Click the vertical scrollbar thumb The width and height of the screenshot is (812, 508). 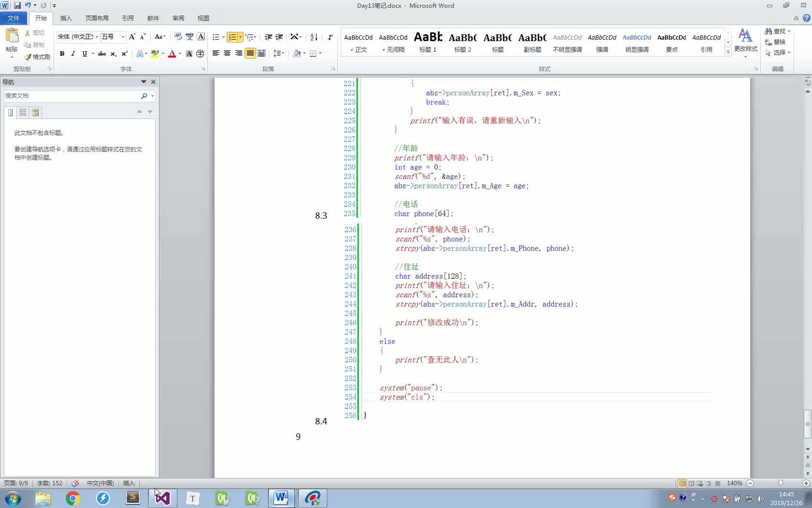(808, 424)
